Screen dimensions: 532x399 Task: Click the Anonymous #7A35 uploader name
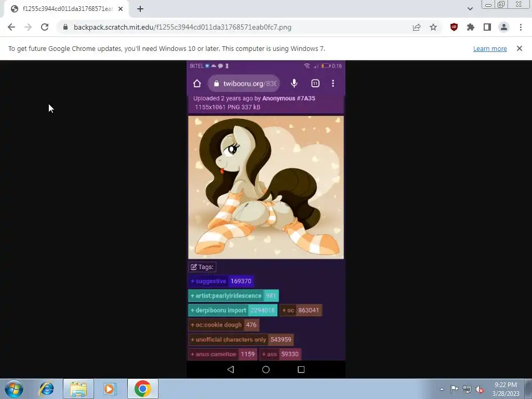pos(289,98)
